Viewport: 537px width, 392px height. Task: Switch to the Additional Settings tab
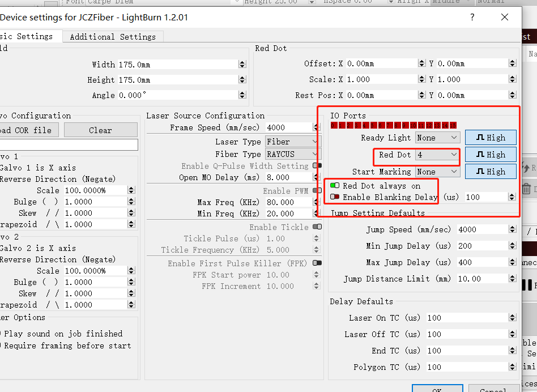[113, 37]
